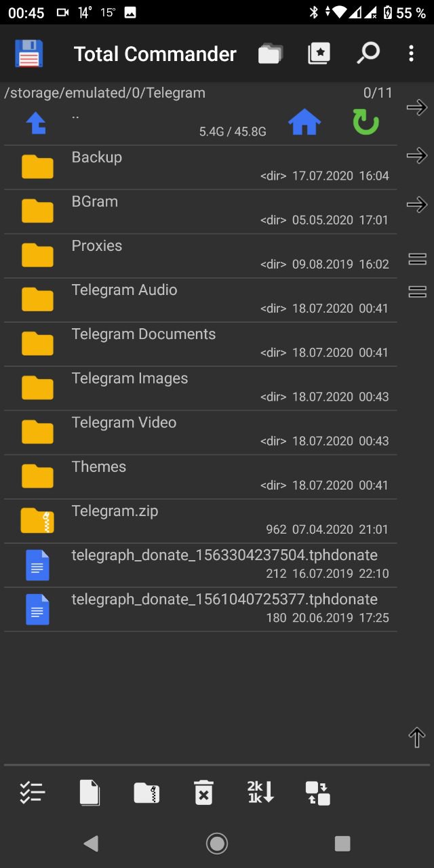Open the Themes folder
Image resolution: width=434 pixels, height=868 pixels.
[201, 477]
